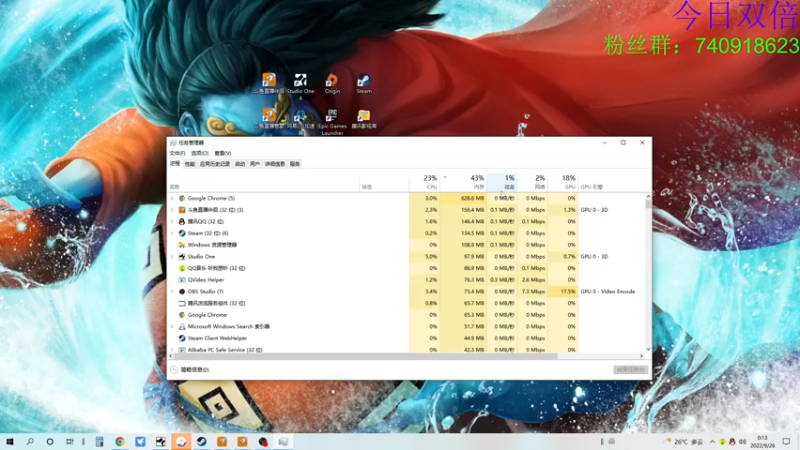Expand the Google Chrome (5) process group
This screenshot has width=800, height=450.
[x=172, y=198]
